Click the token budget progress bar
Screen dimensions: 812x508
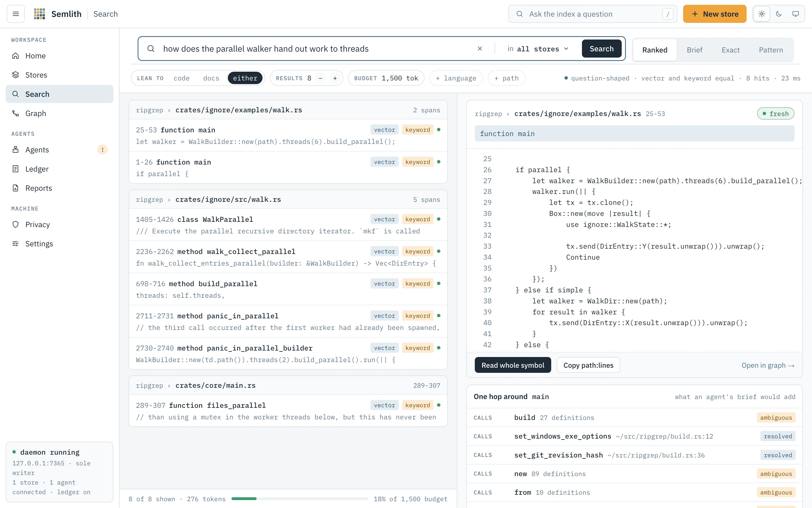point(300,499)
